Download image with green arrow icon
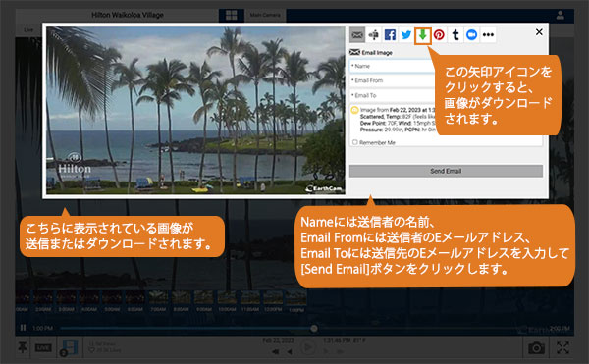Image resolution: width=589 pixels, height=364 pixels. [x=422, y=35]
